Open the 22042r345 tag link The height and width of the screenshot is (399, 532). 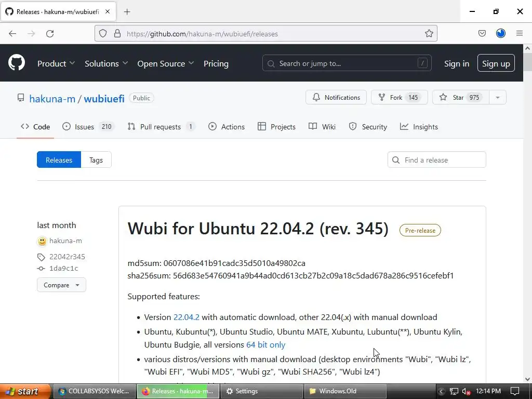click(67, 257)
